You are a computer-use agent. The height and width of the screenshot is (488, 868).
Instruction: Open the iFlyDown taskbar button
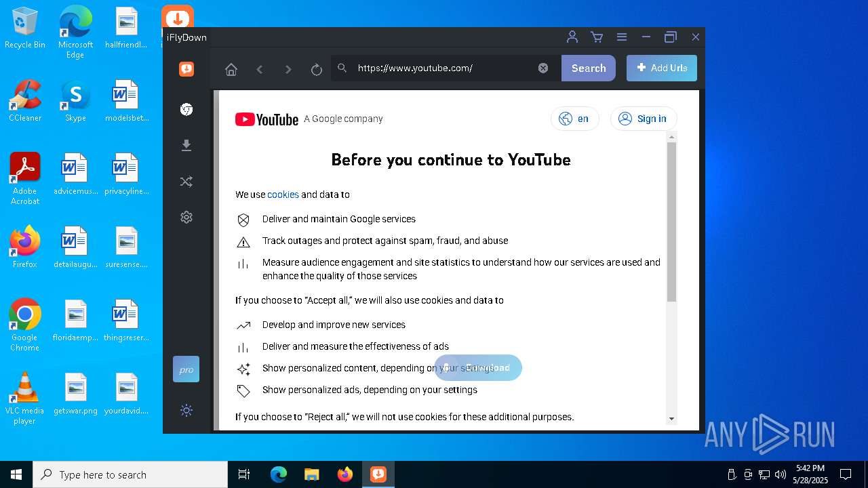[378, 474]
